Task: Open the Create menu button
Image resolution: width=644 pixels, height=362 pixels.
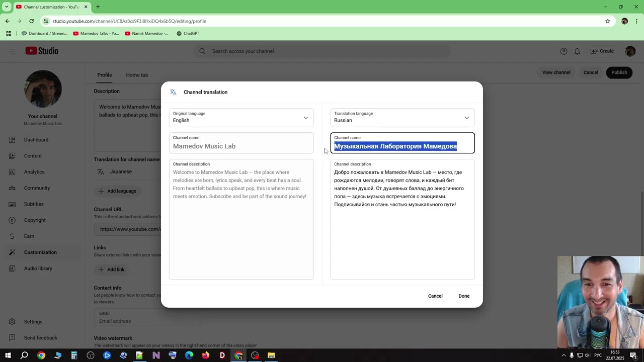Action: (602, 51)
